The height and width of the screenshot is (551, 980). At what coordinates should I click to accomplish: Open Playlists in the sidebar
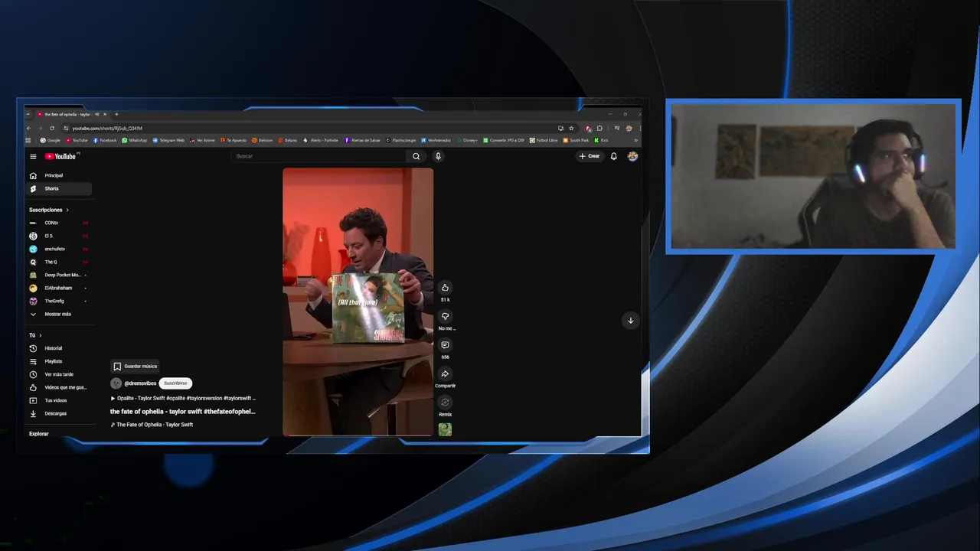(58, 361)
